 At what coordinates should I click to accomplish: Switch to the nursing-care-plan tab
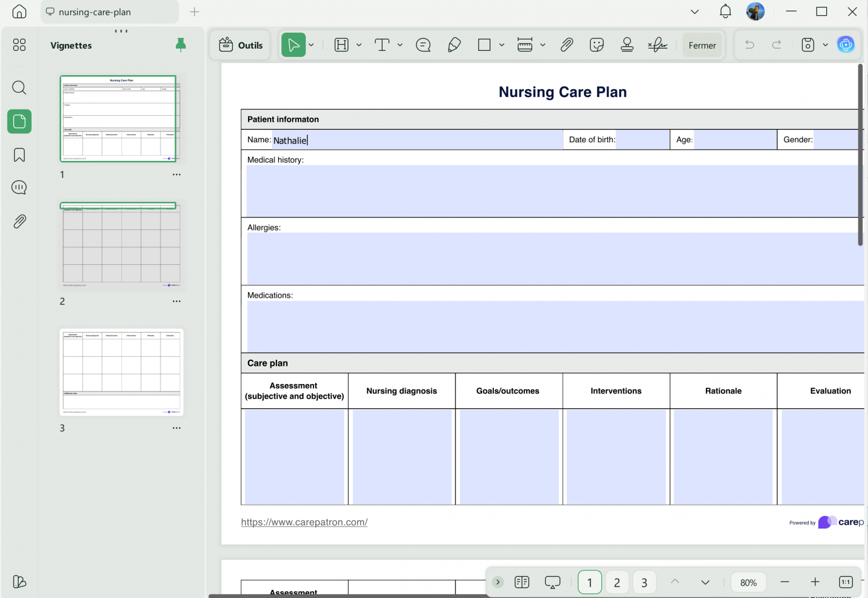point(110,12)
